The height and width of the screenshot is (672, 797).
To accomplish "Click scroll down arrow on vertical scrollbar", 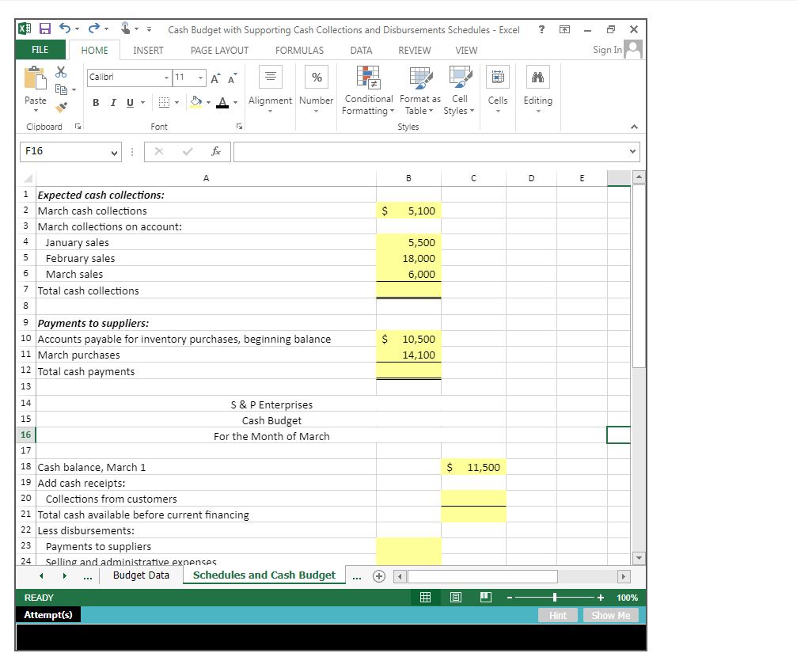I will click(639, 558).
